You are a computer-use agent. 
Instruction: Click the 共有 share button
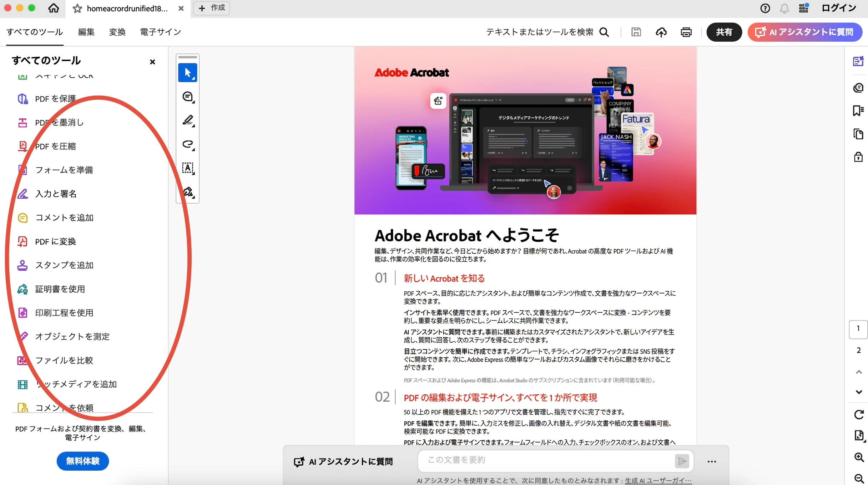(724, 32)
